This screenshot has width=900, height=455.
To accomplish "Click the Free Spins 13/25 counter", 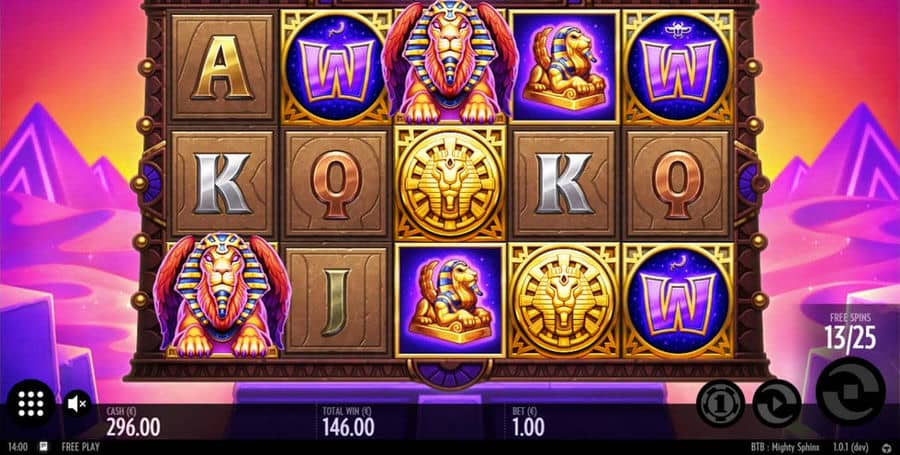I will (x=850, y=333).
